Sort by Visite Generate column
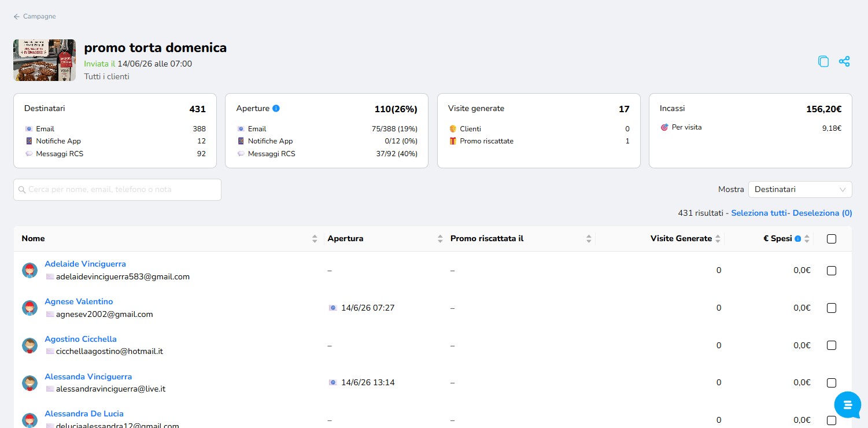This screenshot has height=428, width=868. click(x=718, y=238)
